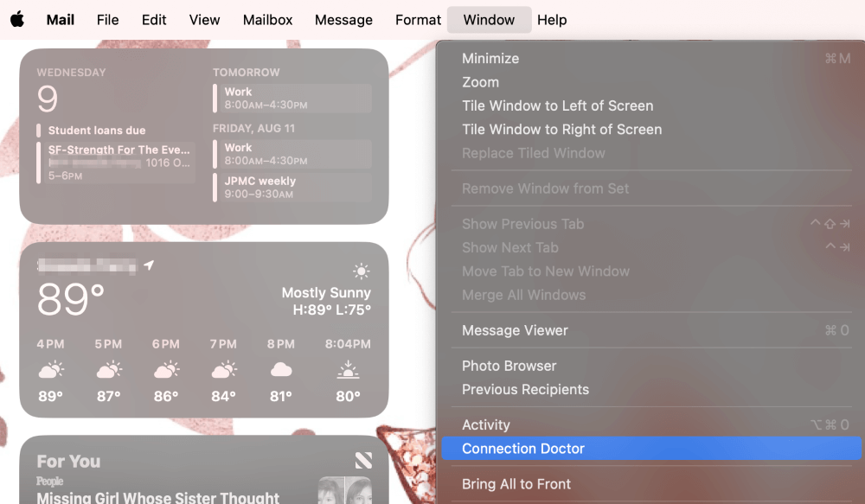This screenshot has height=504, width=865.
Task: Open the Format menu
Action: pos(418,20)
